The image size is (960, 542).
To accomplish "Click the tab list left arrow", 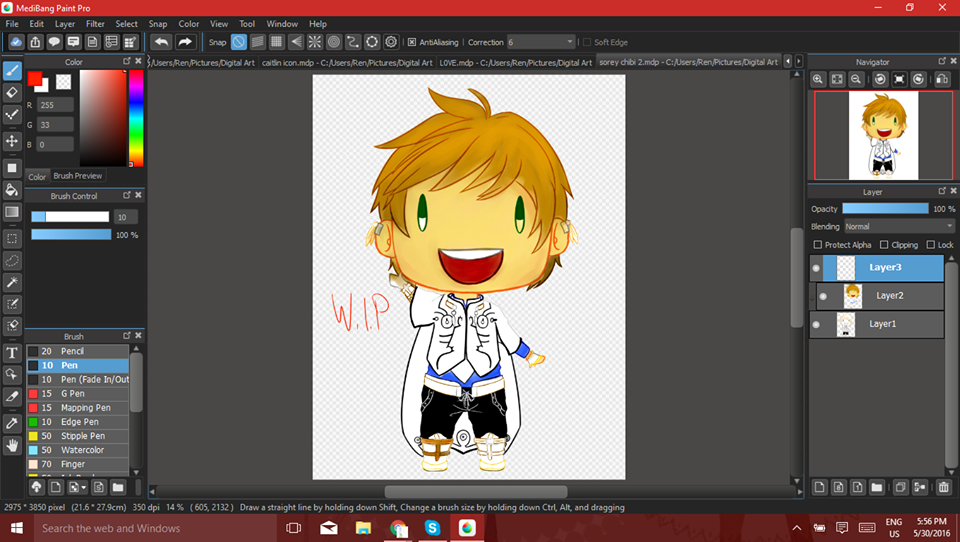I will [x=788, y=61].
